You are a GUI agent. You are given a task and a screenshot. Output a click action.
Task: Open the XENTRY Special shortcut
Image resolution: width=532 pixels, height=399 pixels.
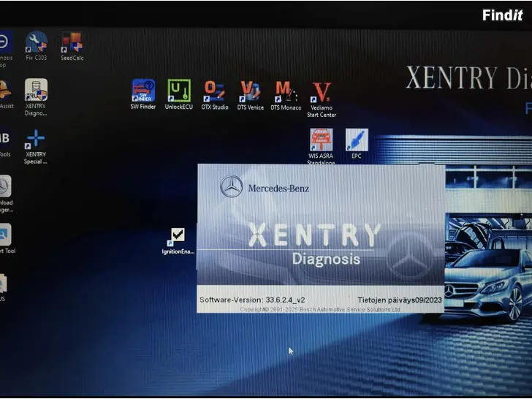point(36,139)
